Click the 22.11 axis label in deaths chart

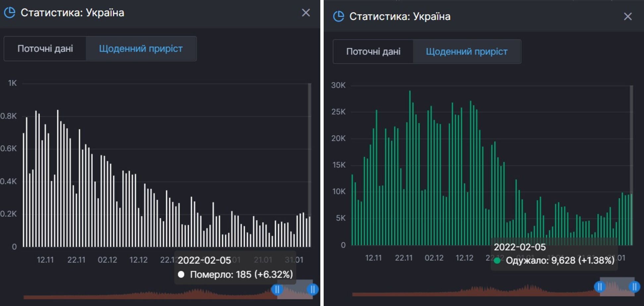point(76,260)
